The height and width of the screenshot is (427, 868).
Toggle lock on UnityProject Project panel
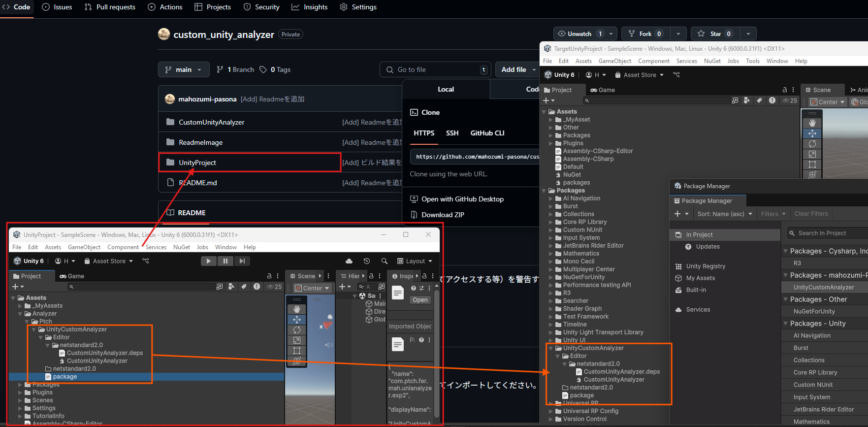(x=269, y=276)
